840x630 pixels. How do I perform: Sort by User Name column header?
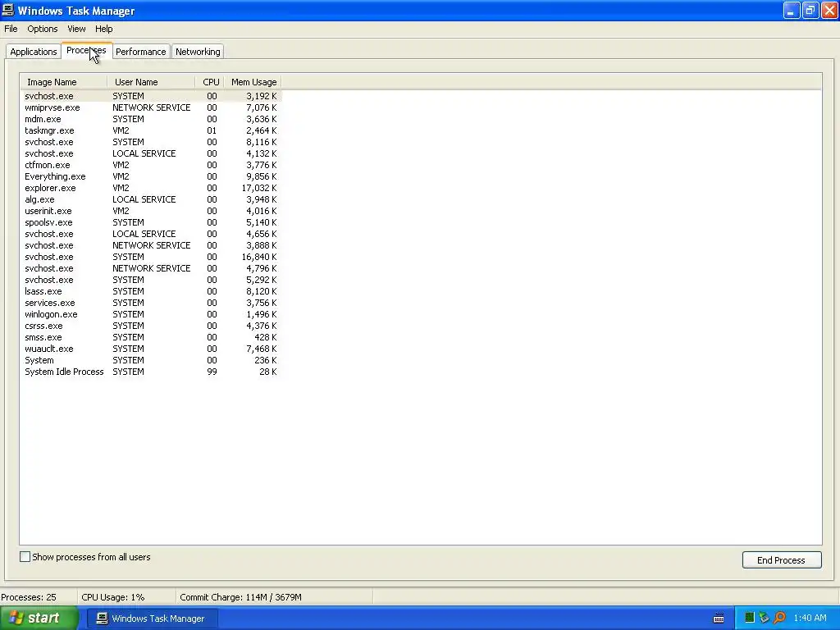click(152, 82)
